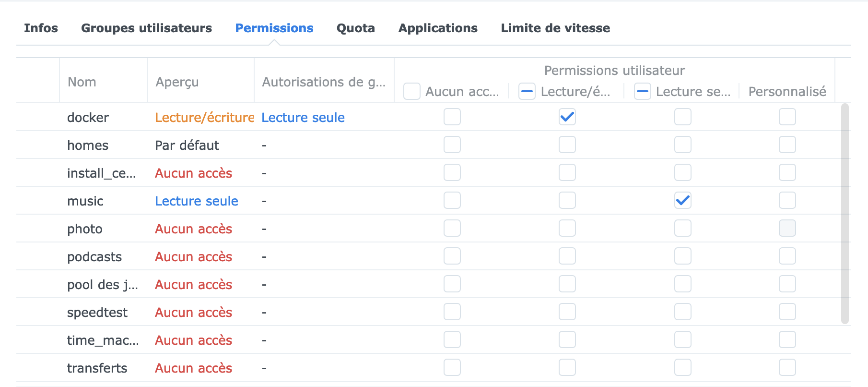Open the Groupes utilisateurs tab

tap(146, 28)
